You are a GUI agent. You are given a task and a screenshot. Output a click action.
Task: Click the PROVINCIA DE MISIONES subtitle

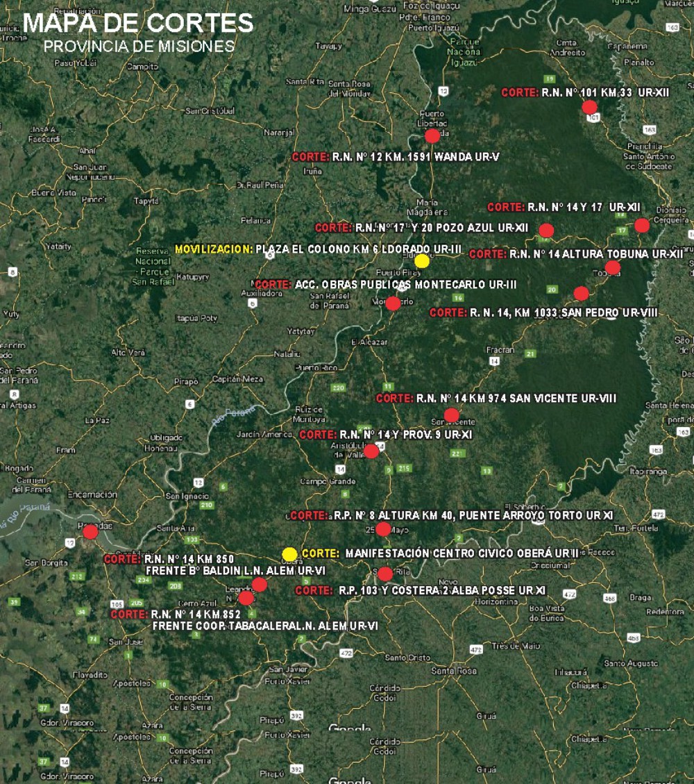138,47
